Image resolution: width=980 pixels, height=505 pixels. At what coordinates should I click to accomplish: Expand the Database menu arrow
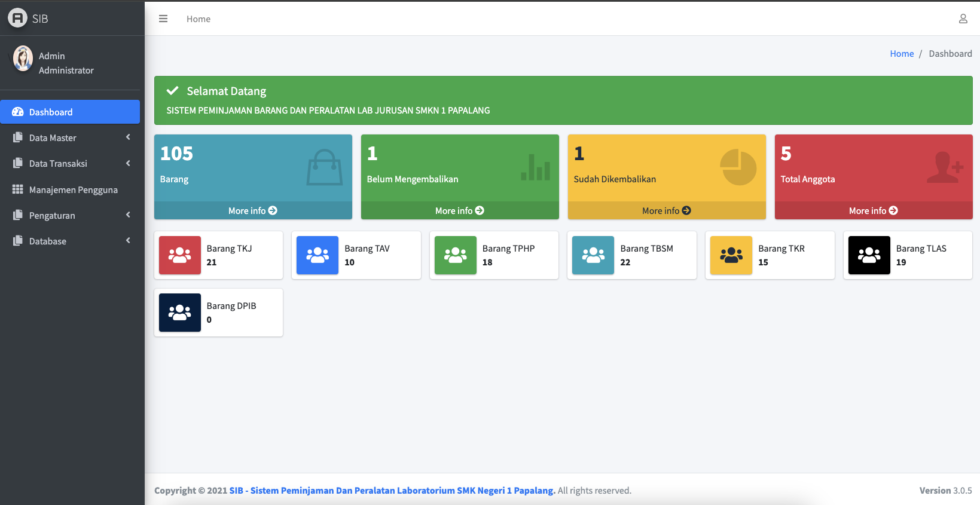point(128,241)
